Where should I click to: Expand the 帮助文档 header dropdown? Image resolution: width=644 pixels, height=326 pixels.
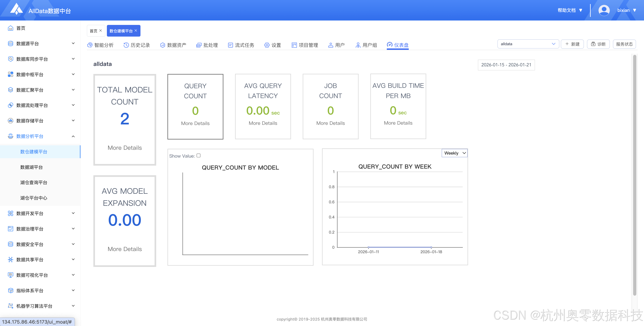[570, 10]
